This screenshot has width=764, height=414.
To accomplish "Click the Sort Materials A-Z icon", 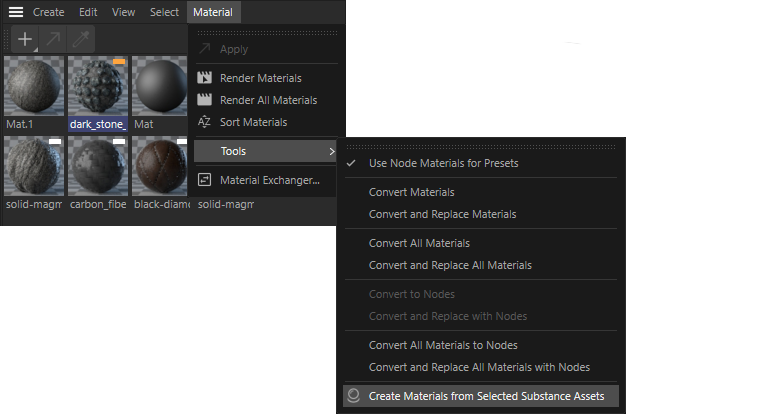I will [205, 122].
